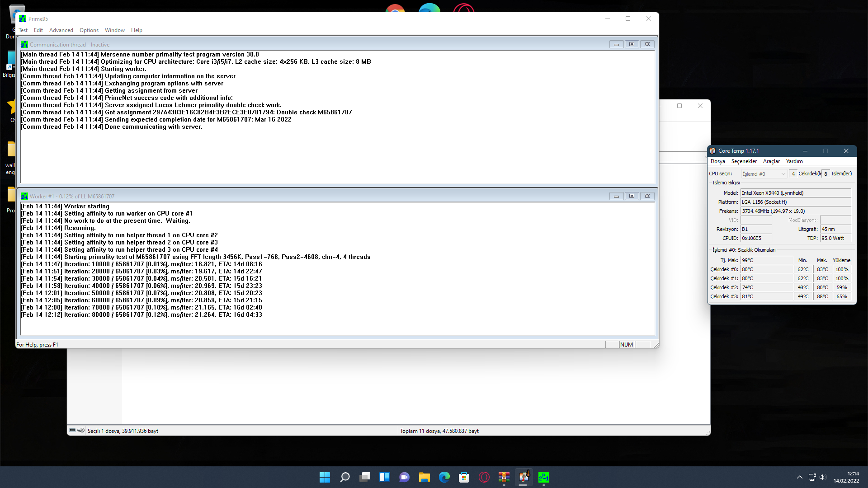Open WinRAR from the taskbar
The width and height of the screenshot is (868, 488).
pos(504,477)
